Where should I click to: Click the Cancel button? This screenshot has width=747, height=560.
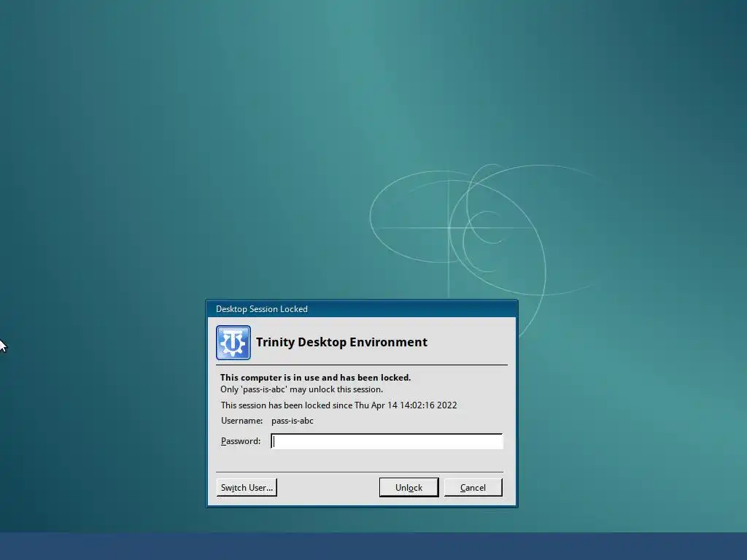point(473,487)
